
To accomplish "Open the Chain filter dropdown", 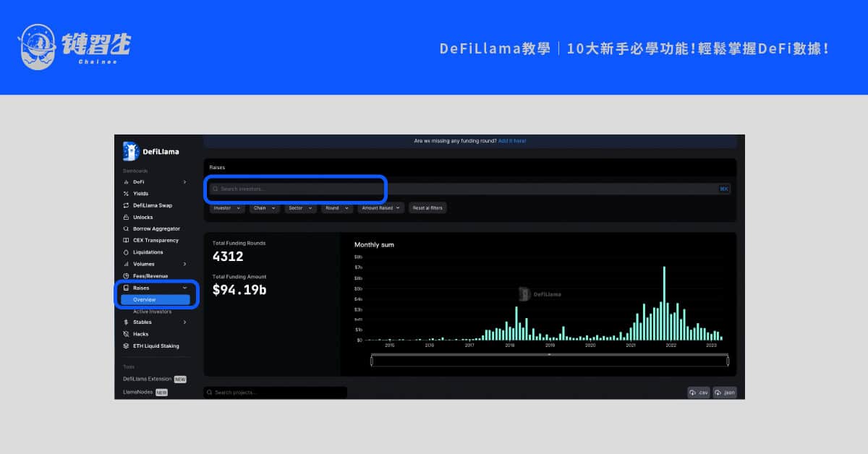I will tap(265, 207).
